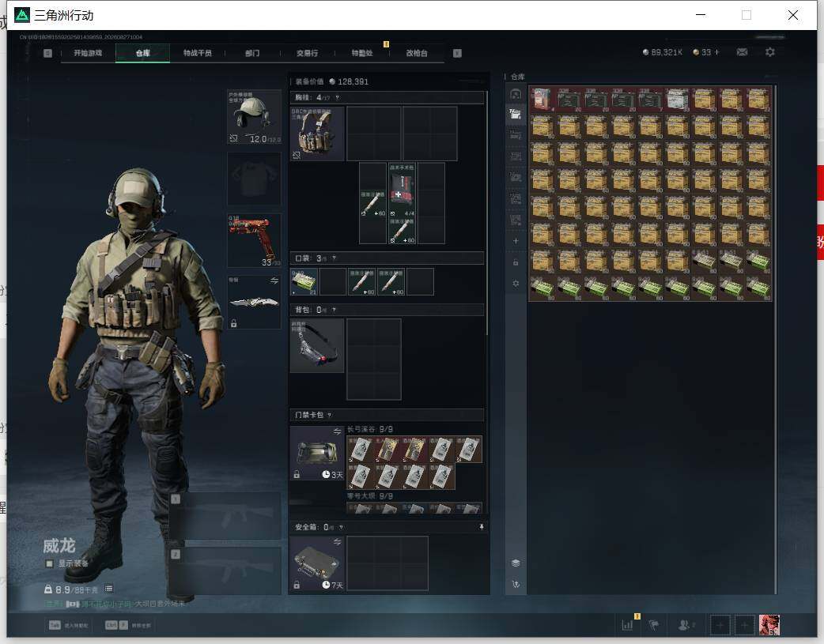
Task: Switch to the 特战干员 tab
Action: [197, 53]
